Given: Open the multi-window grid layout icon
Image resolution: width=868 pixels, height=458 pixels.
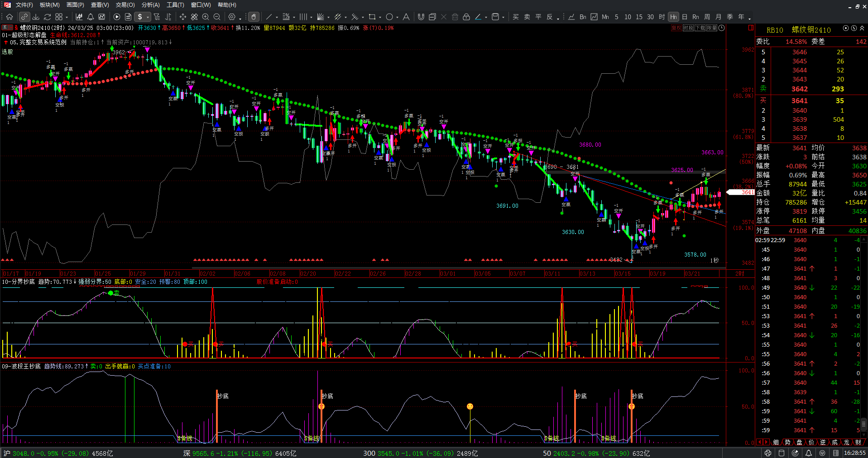Looking at the screenshot, I should point(59,17).
